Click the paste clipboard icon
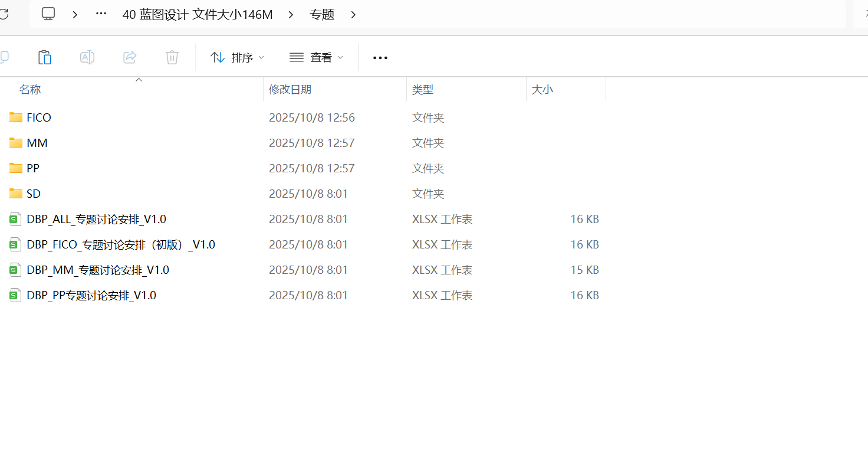 (45, 57)
